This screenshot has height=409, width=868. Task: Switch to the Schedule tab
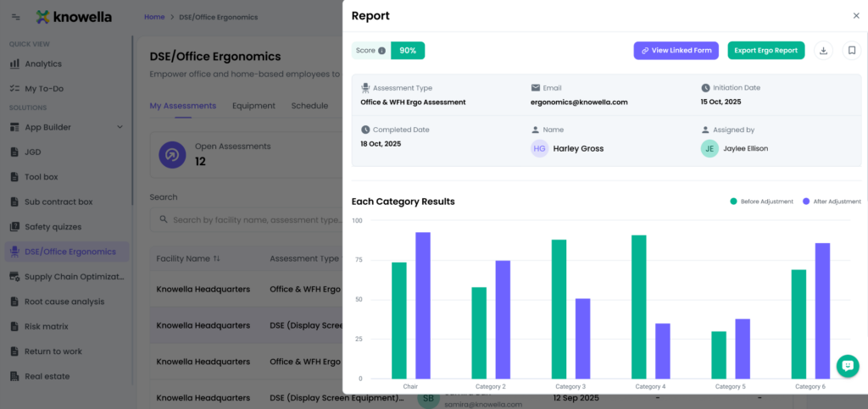point(309,106)
